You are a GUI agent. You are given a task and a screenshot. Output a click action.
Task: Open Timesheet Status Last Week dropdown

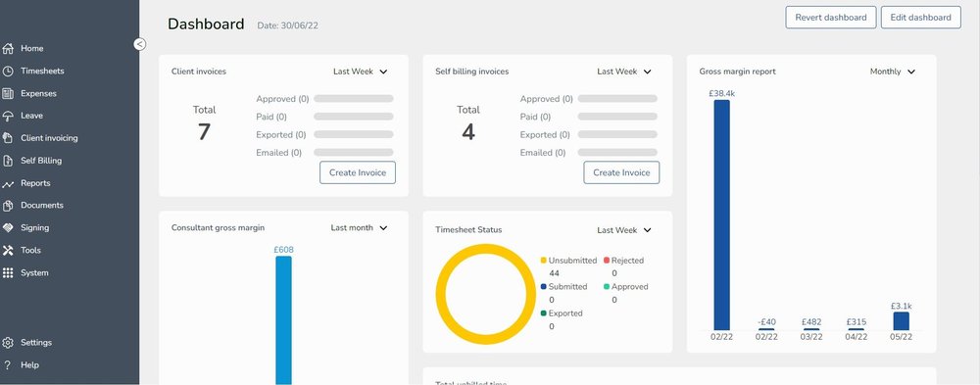(x=623, y=230)
